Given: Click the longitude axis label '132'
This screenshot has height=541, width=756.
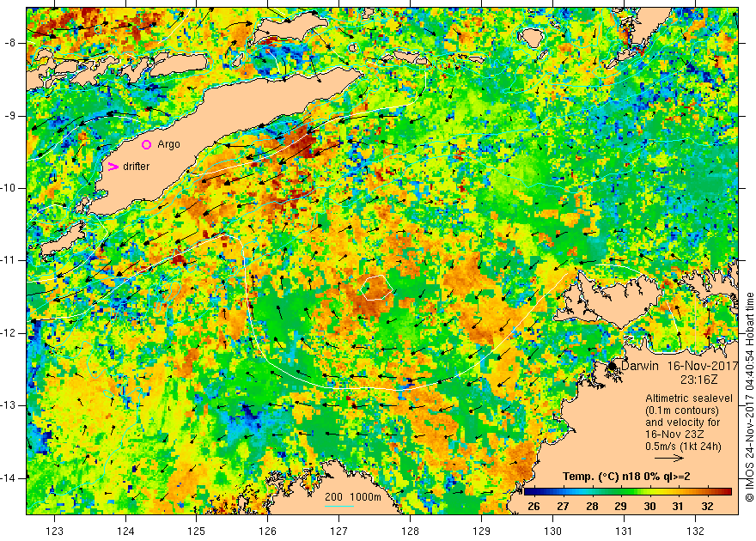Looking at the screenshot, I should [695, 532].
